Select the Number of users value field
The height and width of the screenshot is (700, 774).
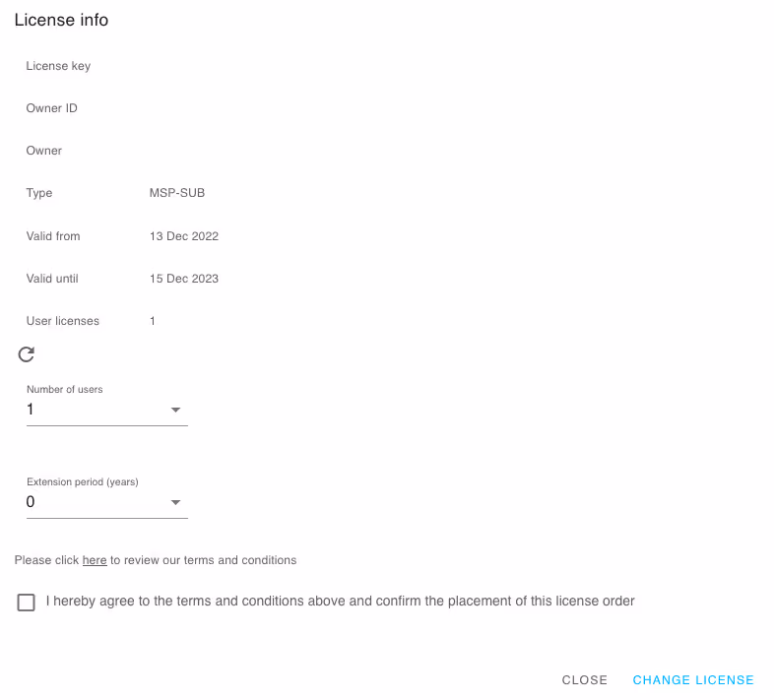(x=107, y=410)
